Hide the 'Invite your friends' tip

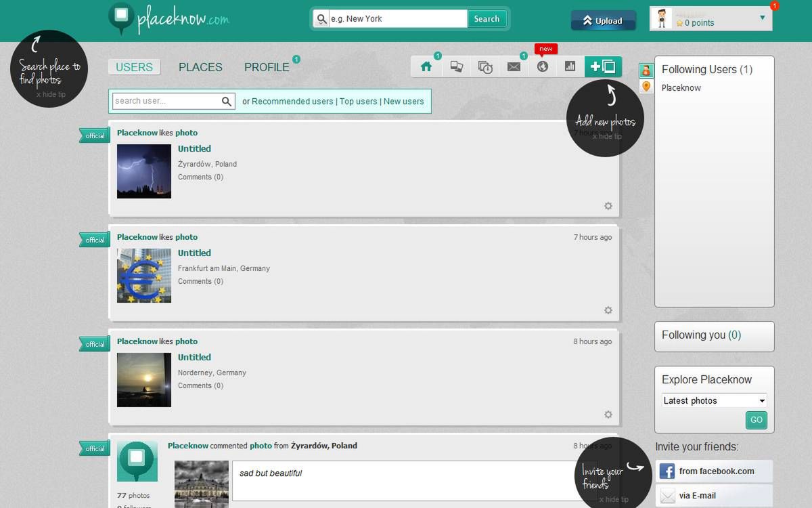pyautogui.click(x=614, y=499)
